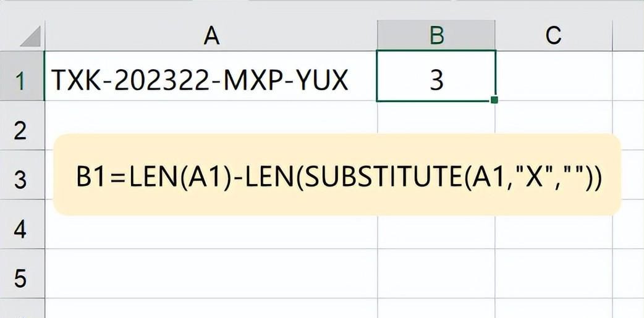Click empty cell A5
The height and width of the screenshot is (318, 644).
[x=210, y=274]
